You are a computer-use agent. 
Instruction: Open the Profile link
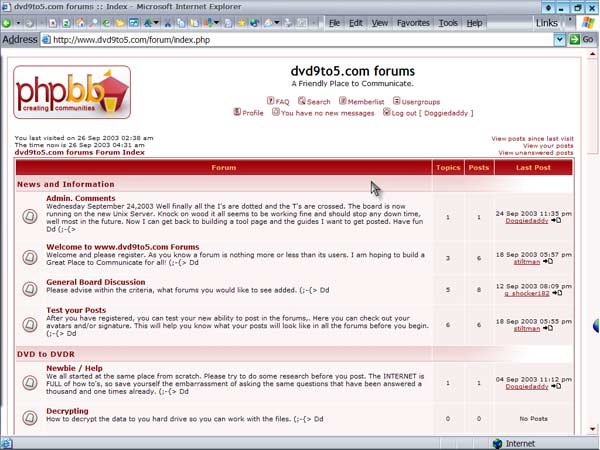249,112
